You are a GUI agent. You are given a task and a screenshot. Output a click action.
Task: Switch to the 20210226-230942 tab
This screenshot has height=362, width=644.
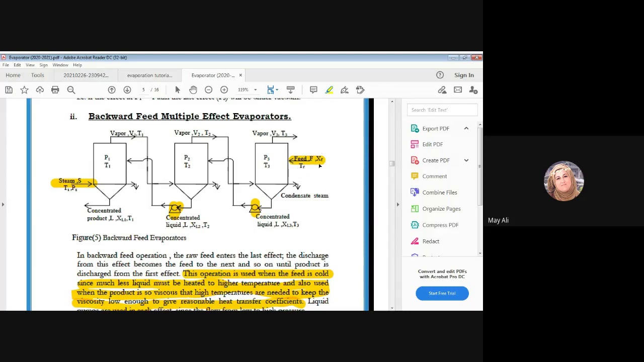coord(86,75)
